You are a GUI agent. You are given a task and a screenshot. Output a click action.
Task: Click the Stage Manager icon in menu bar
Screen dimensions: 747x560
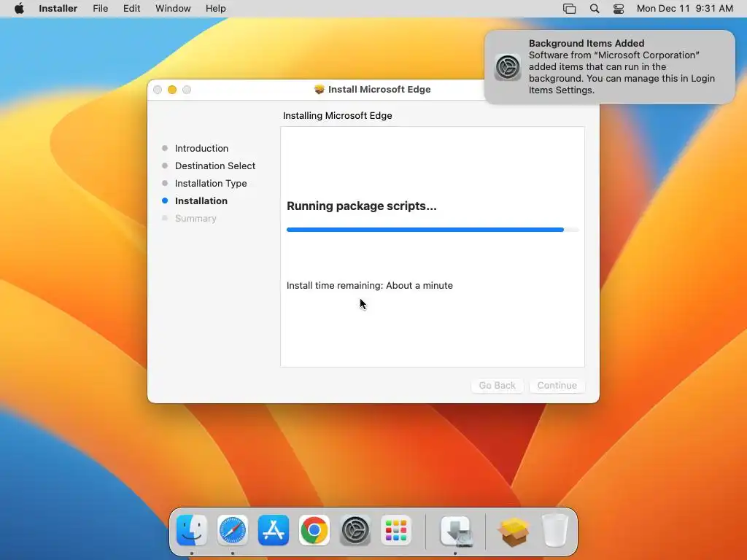[x=569, y=9]
